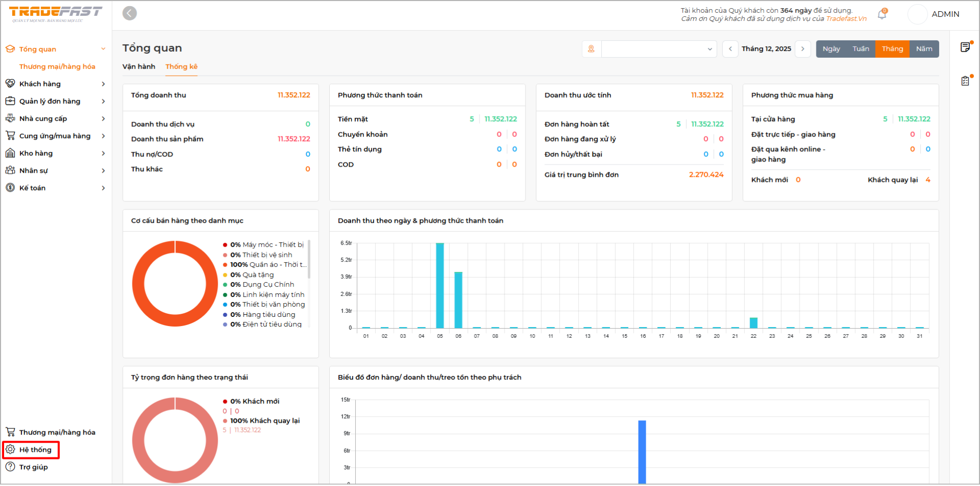The height and width of the screenshot is (486, 980).
Task: Switch to the Vận hành tab
Action: pos(139,66)
